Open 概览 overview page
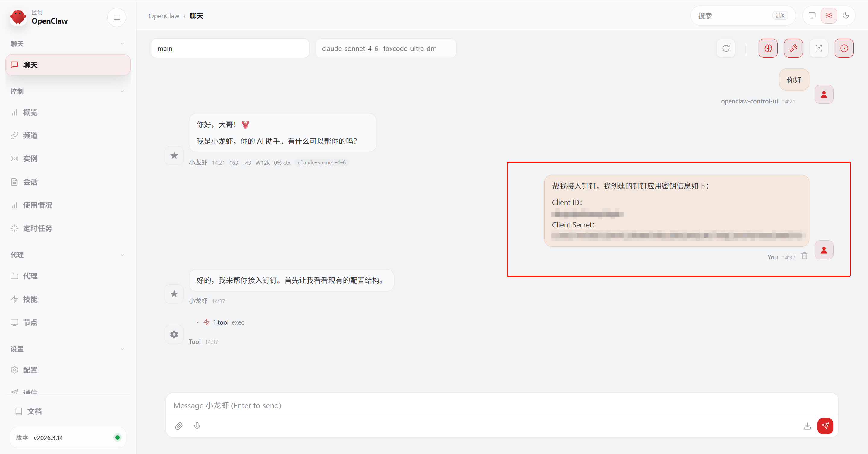 click(x=68, y=112)
